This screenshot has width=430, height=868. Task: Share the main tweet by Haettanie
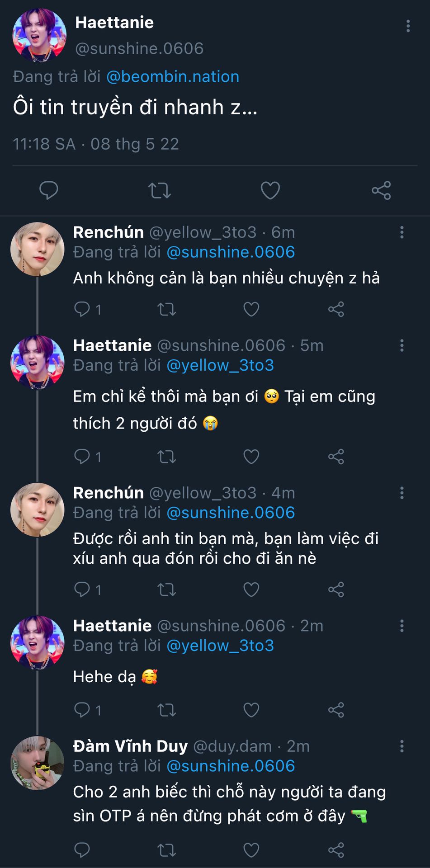(x=381, y=190)
